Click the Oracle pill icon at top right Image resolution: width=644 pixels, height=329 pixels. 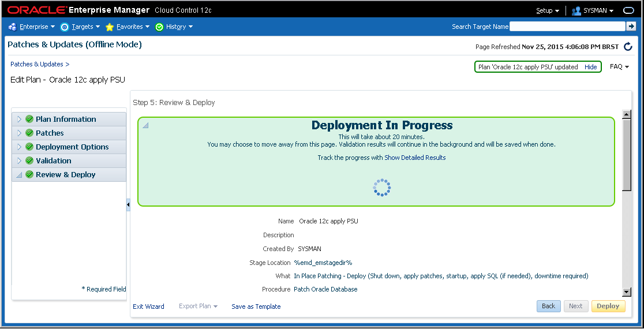click(629, 11)
